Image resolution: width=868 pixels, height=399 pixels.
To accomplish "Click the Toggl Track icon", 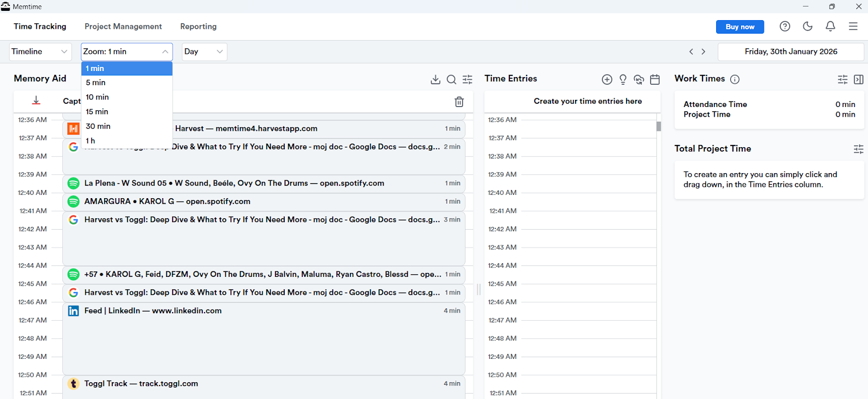I will [x=73, y=384].
